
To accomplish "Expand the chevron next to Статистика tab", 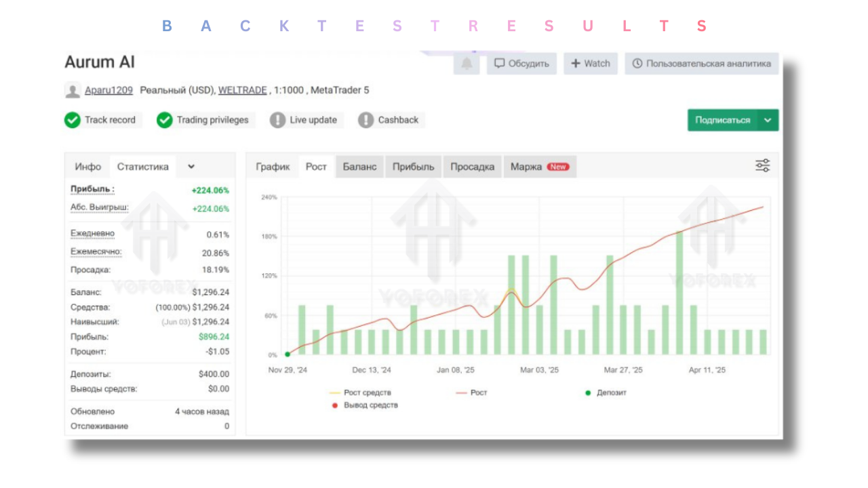I will tap(191, 167).
